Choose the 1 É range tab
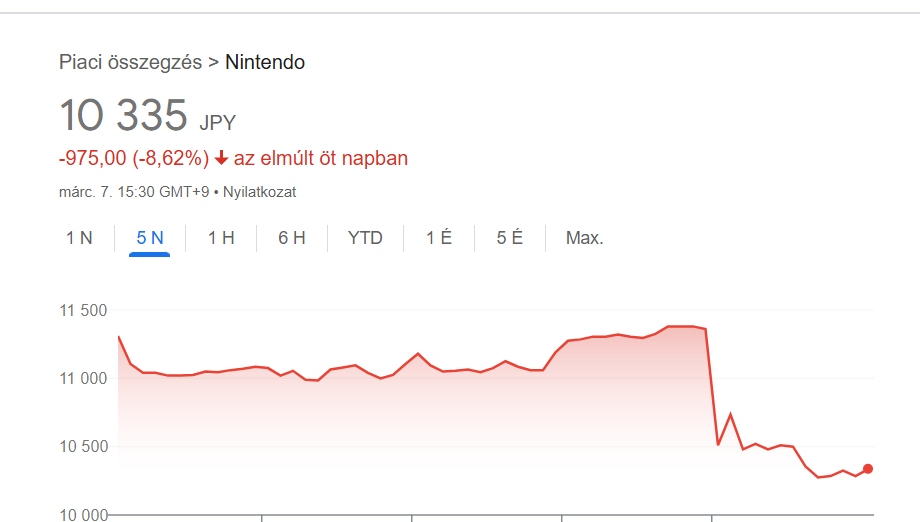 tap(439, 238)
